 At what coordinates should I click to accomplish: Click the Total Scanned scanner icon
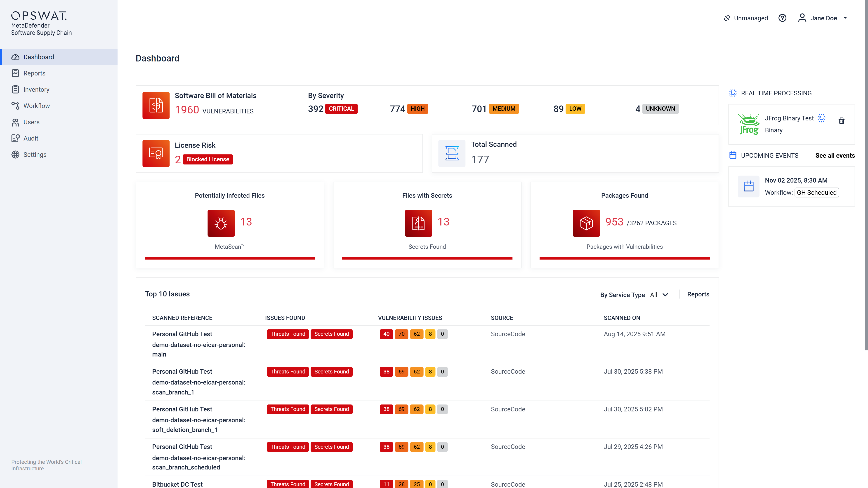point(452,153)
